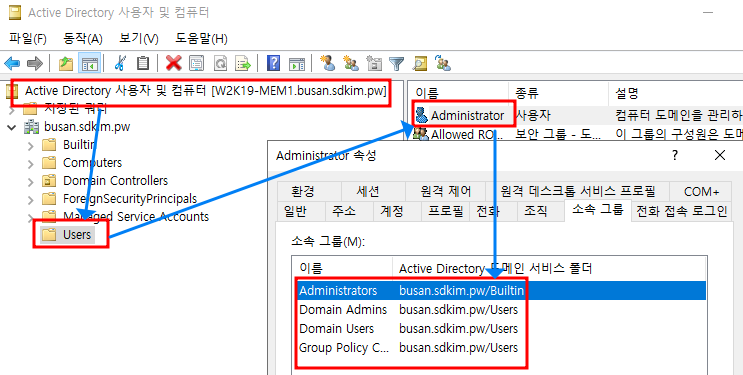Expand the ForeignSecurityPrincipals tree node
Viewport: 743px width, 375px height.
pos(30,200)
